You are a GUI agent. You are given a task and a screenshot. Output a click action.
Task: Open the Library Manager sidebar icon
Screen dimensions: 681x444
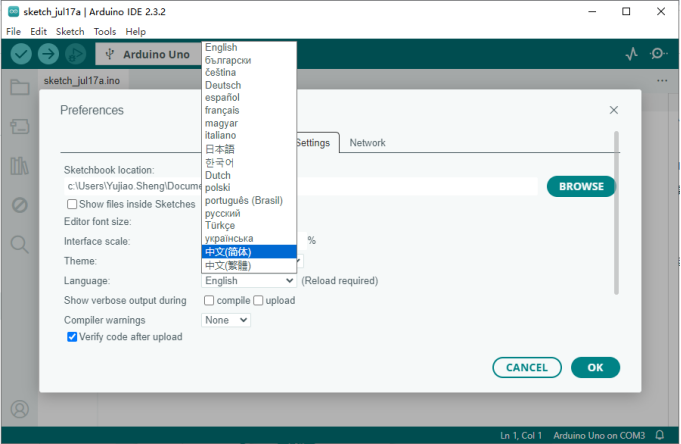pyautogui.click(x=20, y=166)
